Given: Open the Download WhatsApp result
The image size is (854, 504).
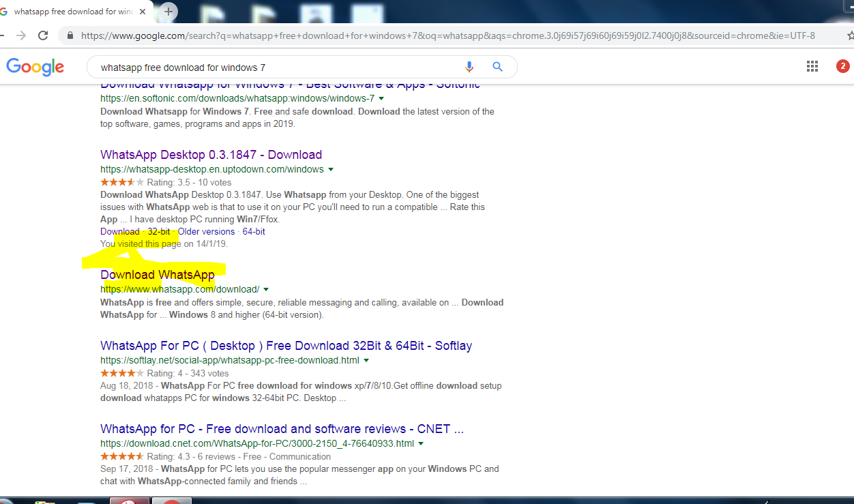Looking at the screenshot, I should (x=158, y=275).
